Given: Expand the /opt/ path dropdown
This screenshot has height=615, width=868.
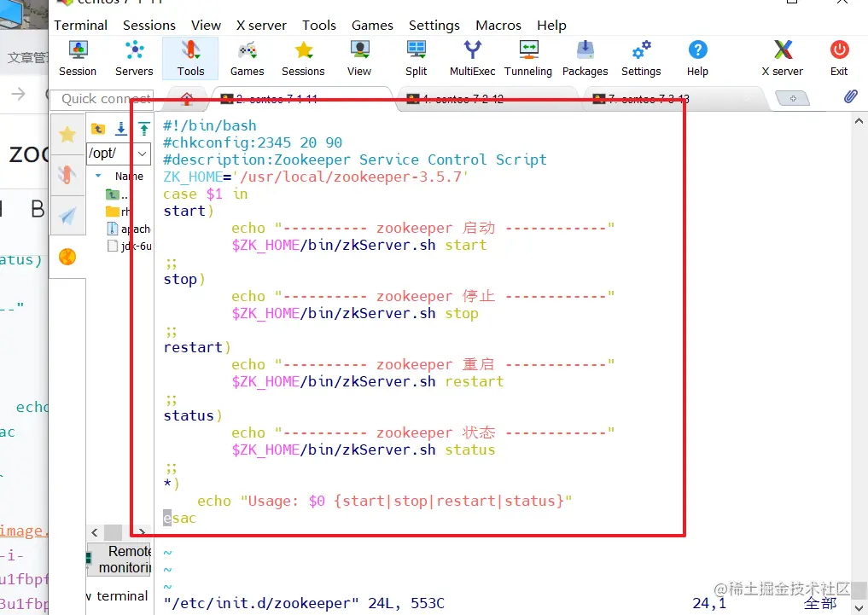Looking at the screenshot, I should tap(143, 154).
